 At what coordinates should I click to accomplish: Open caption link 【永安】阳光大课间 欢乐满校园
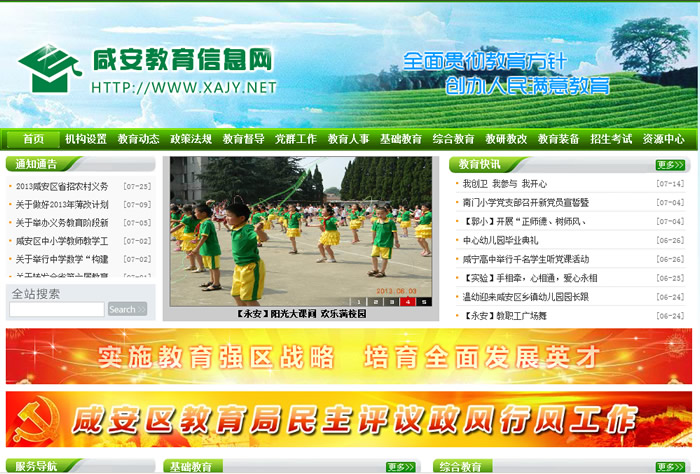tap(301, 314)
